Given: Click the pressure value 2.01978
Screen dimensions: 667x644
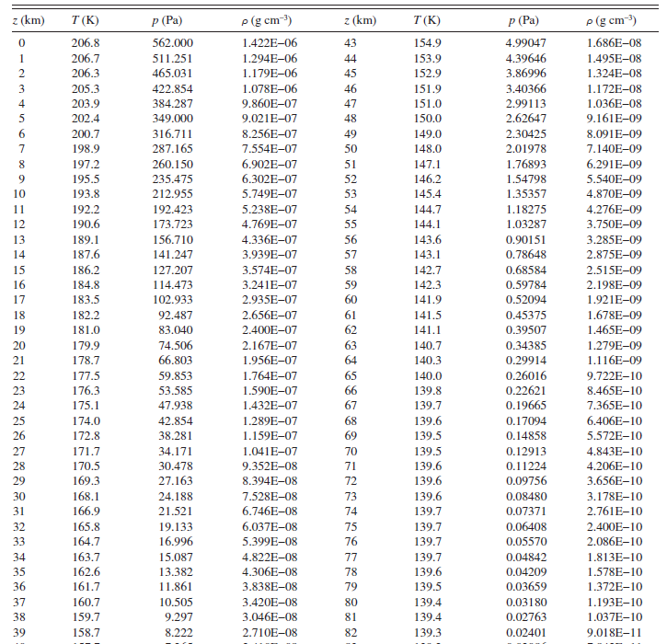Looking at the screenshot, I should point(525,148).
